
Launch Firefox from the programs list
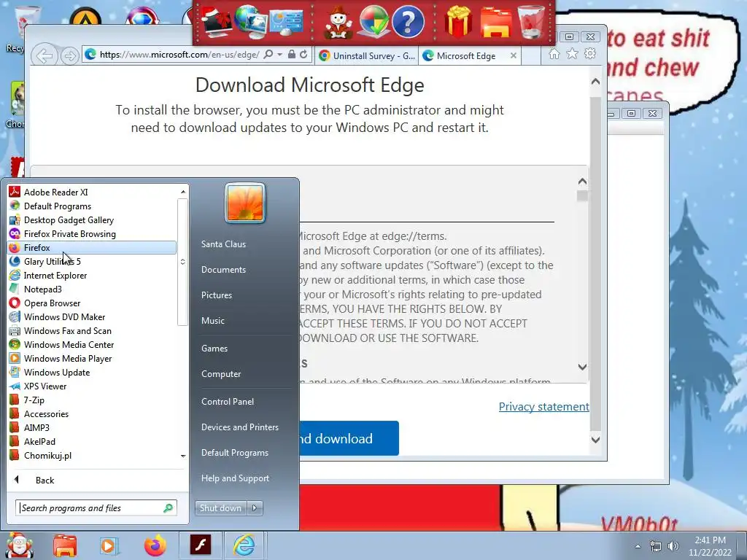click(x=92, y=248)
